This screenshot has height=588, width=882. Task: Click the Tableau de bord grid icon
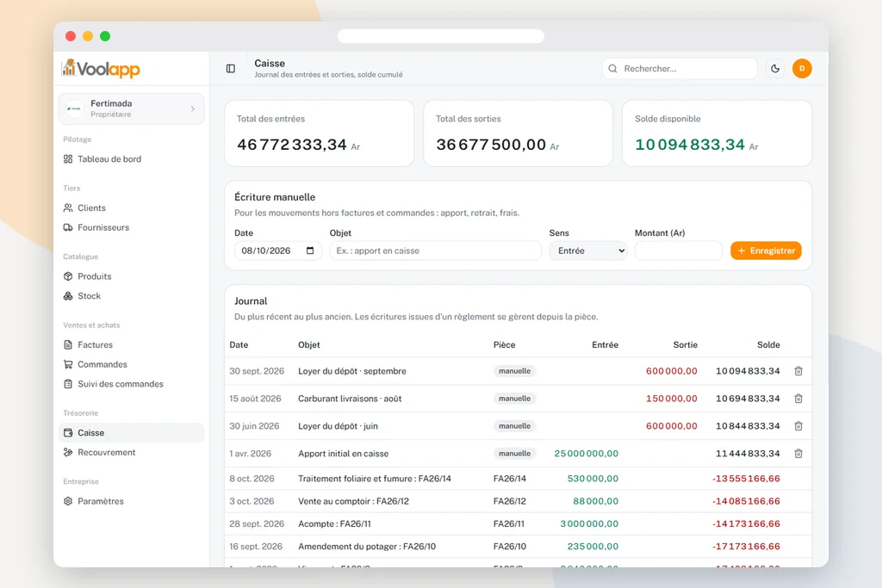pos(68,159)
